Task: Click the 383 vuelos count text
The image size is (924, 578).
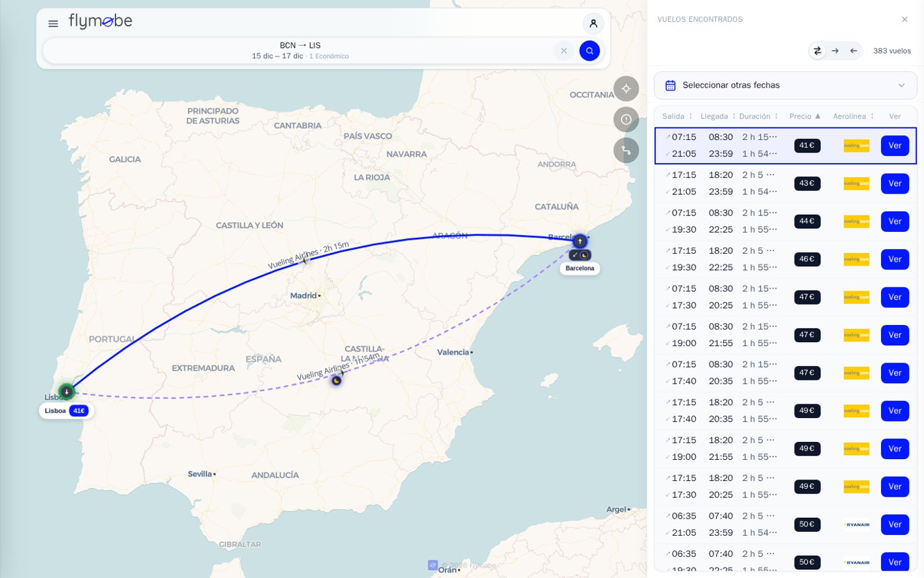Action: click(892, 51)
